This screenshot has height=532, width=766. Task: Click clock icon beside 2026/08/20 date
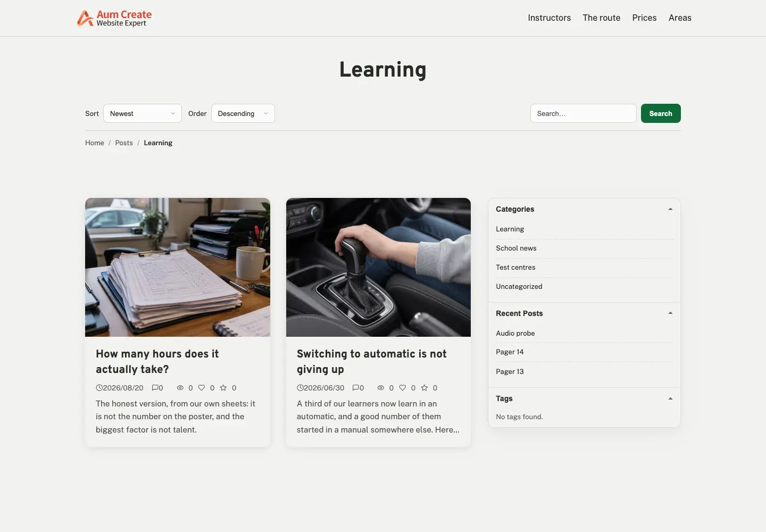pos(99,388)
